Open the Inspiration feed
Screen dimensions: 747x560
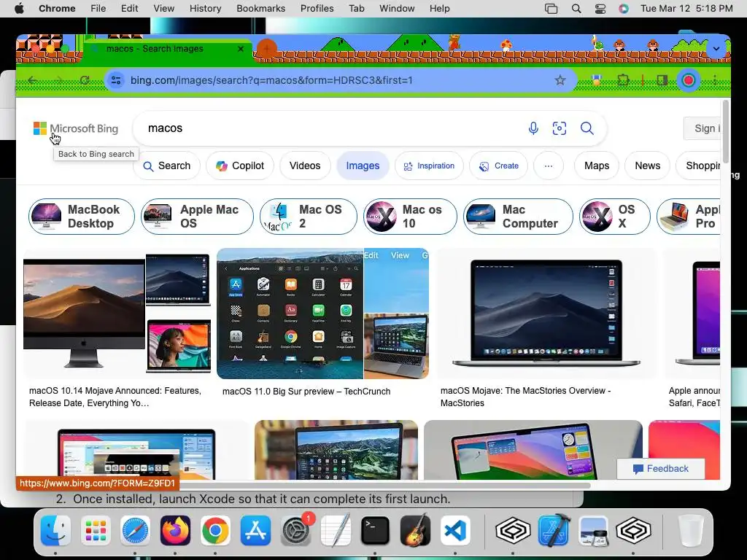point(429,166)
